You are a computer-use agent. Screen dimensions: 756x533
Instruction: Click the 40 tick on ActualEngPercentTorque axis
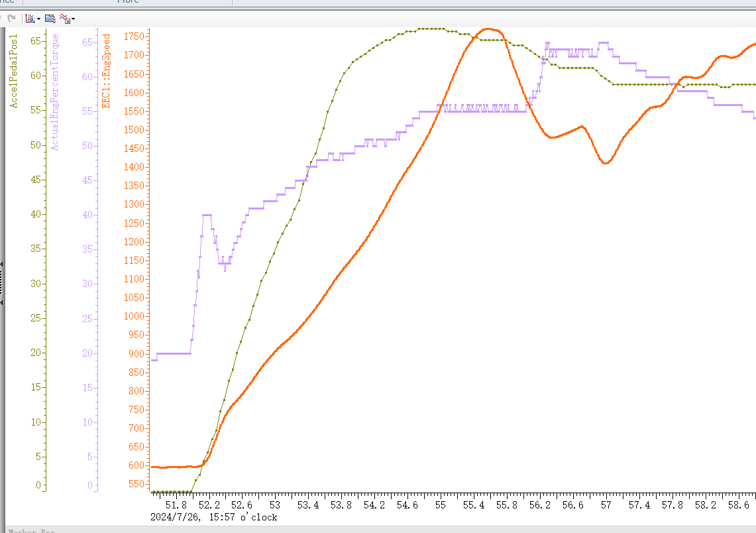coord(87,215)
